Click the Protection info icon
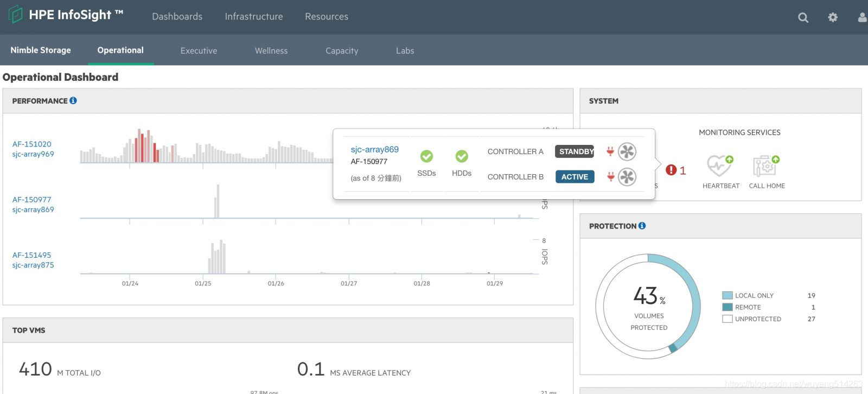The image size is (868, 394). click(x=642, y=226)
